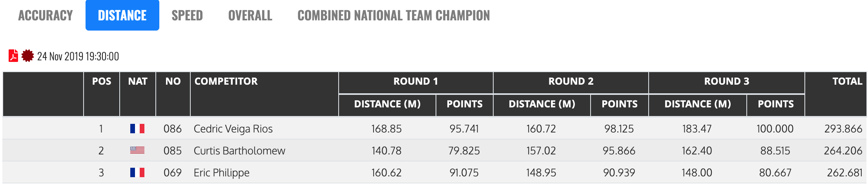868x185 pixels.
Task: Click the TOTAL column header
Action: [847, 82]
